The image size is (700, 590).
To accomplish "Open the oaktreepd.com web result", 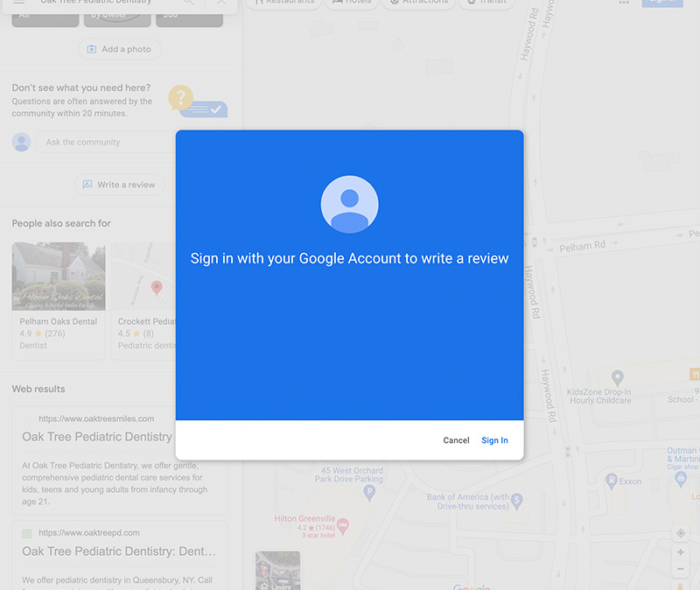I will coord(89,533).
